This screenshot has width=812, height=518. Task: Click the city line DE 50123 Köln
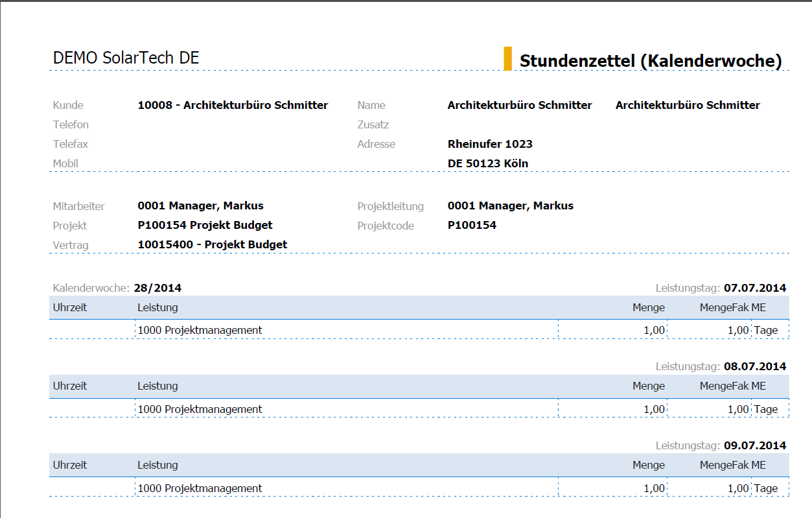pos(487,163)
